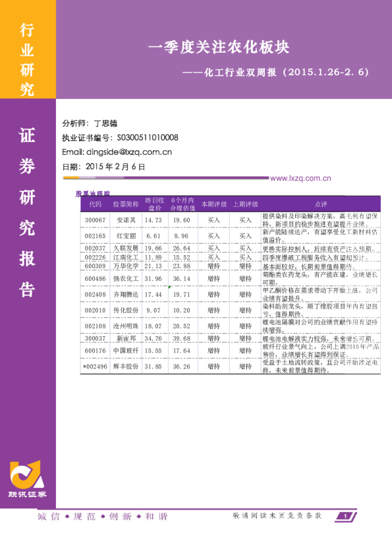The width and height of the screenshot is (392, 555).
Task: Select fair valuation 17.64
Action: pyautogui.click(x=181, y=351)
